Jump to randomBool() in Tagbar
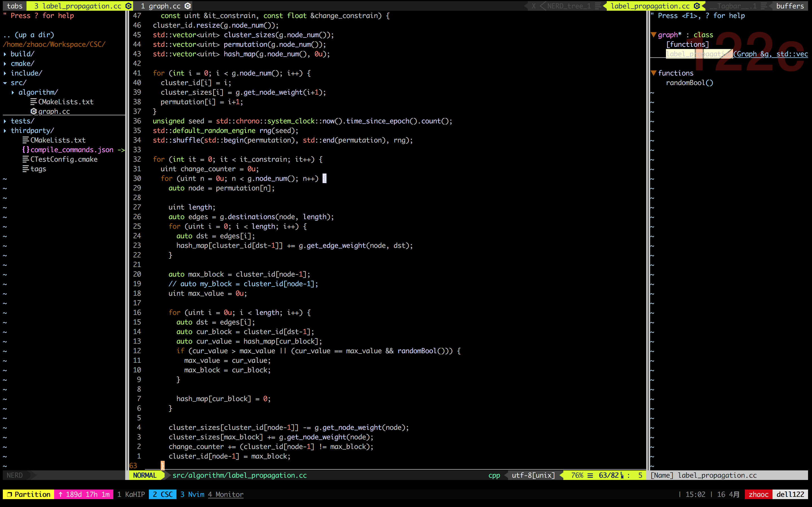812x507 pixels. [x=689, y=83]
